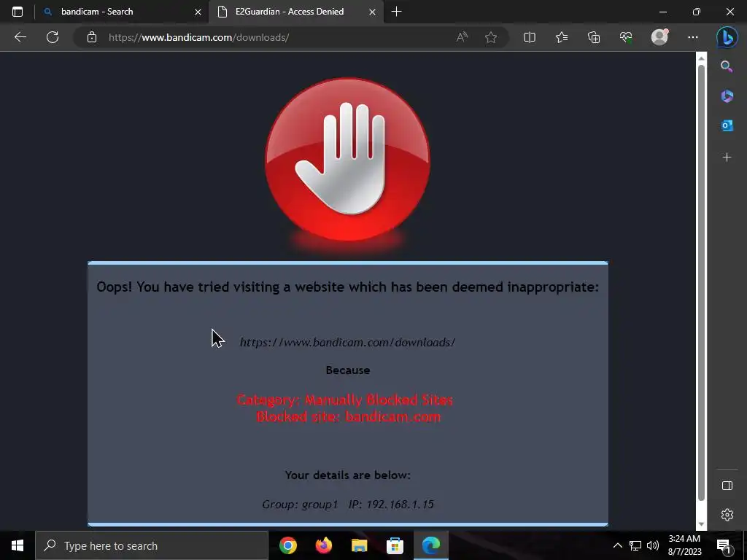Screen dimensions: 747x560
Task: Click the blocked URL bandicam.com/downloads text
Action: pyautogui.click(x=348, y=342)
